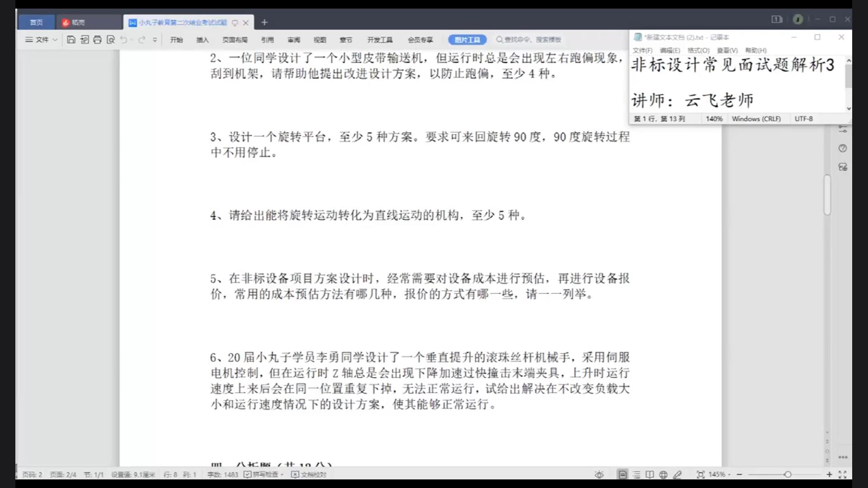Click the display-mode icon on the document tab
Viewport: 868px width, 488px height.
[235, 23]
